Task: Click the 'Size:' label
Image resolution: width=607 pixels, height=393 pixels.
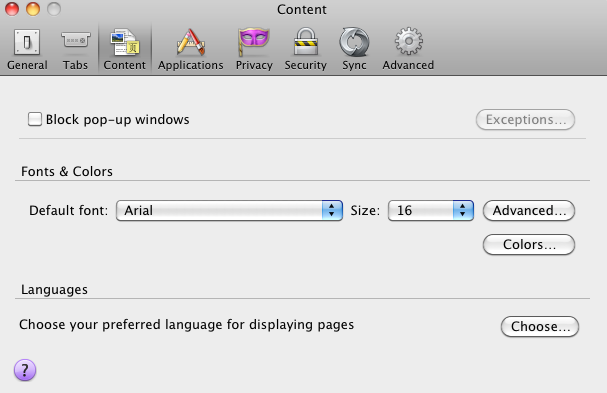Action: (x=365, y=211)
